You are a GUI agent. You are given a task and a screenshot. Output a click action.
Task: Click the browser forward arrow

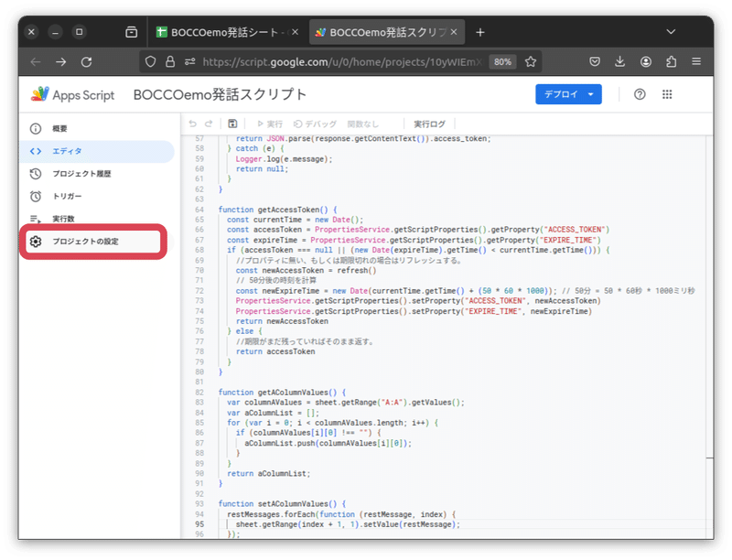[x=60, y=61]
